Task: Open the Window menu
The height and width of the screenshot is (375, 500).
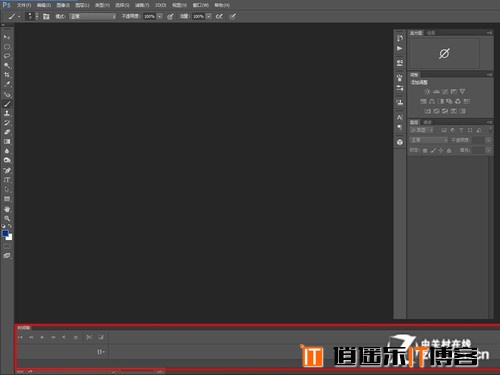Action: pyautogui.click(x=201, y=5)
